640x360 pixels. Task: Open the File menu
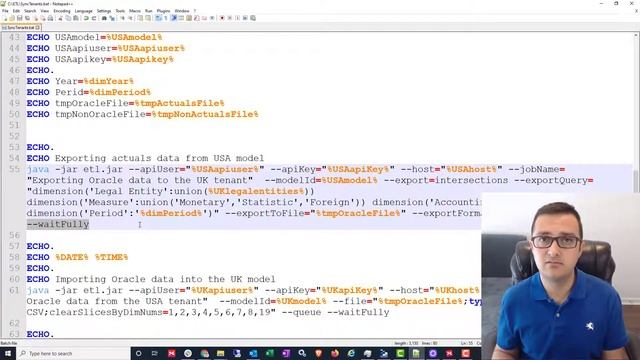pos(5,11)
